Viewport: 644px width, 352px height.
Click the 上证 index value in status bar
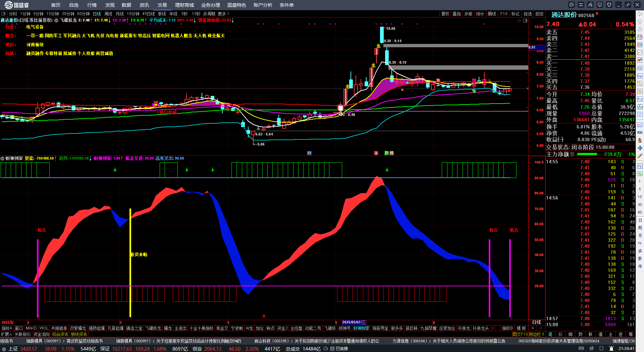pyautogui.click(x=29, y=349)
